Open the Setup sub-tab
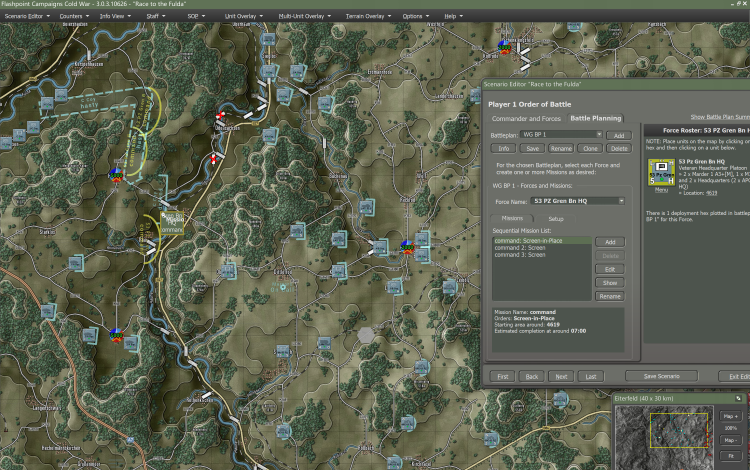This screenshot has width=750, height=470. [x=555, y=219]
